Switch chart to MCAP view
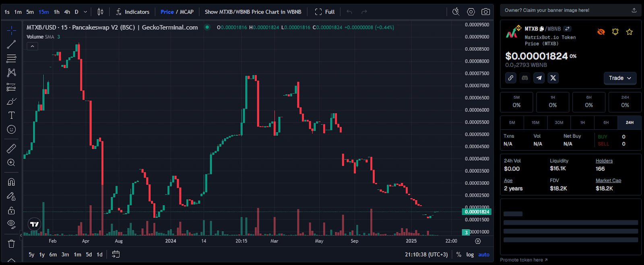Image resolution: width=644 pixels, height=265 pixels. point(187,12)
